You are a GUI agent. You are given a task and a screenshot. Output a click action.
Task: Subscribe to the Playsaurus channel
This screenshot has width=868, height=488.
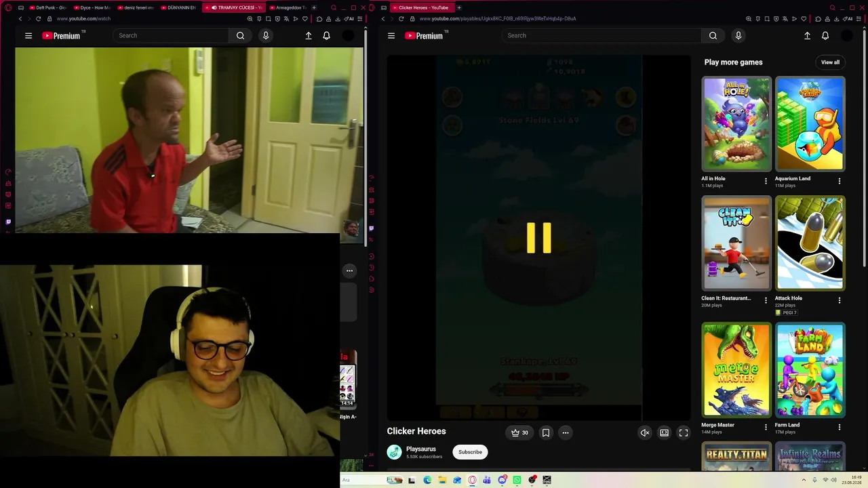point(470,452)
